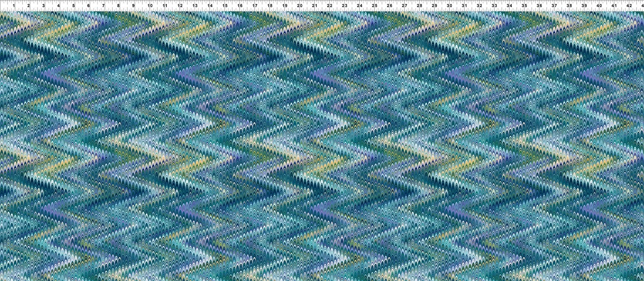Select the 8 inch ruler mark

pos(118,6)
